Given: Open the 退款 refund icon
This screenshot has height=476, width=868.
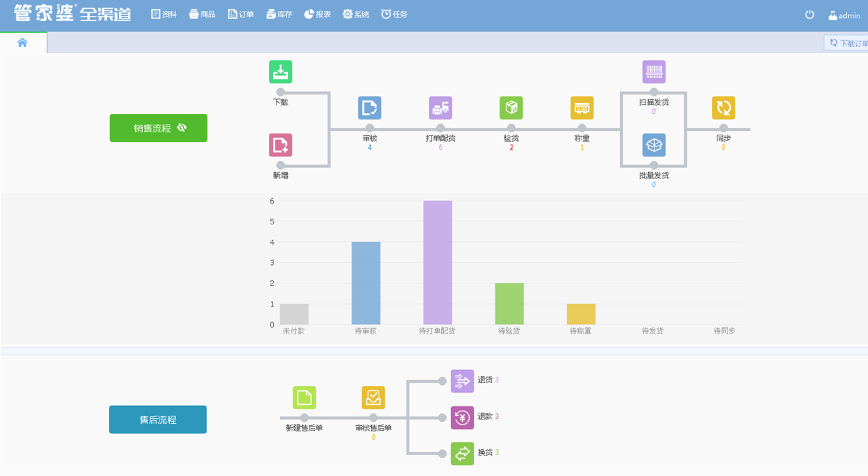Looking at the screenshot, I should coord(462,418).
